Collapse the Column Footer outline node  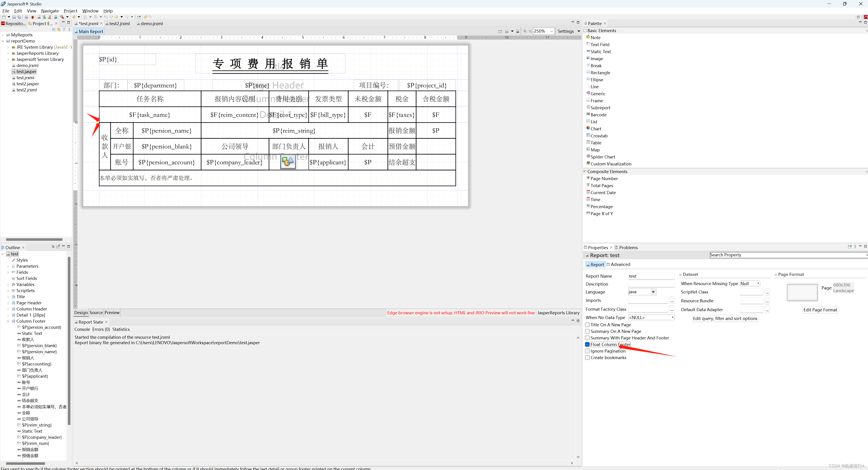(8, 321)
